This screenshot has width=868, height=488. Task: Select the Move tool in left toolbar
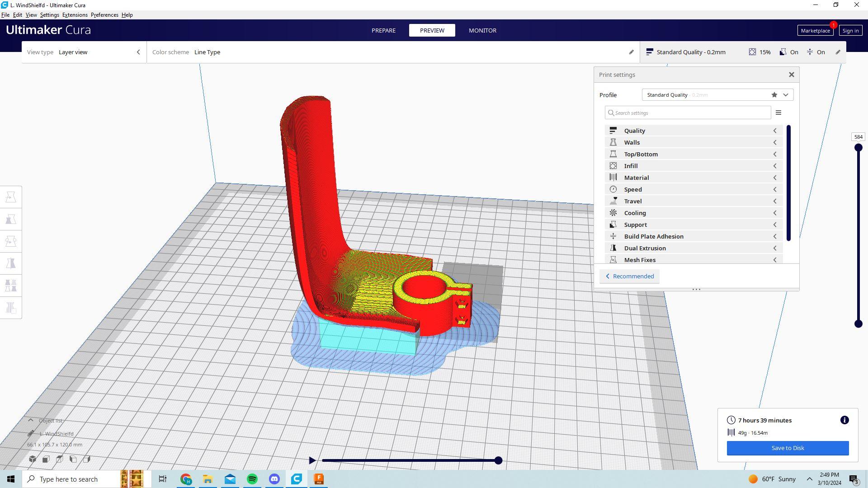pos(11,197)
